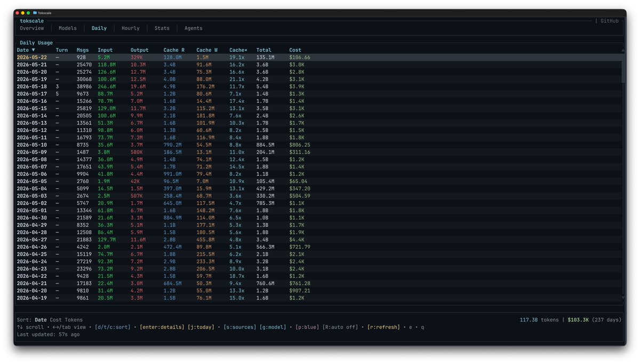The image size is (640, 364).
Task: Click the Cache W column header
Action: [x=207, y=50]
